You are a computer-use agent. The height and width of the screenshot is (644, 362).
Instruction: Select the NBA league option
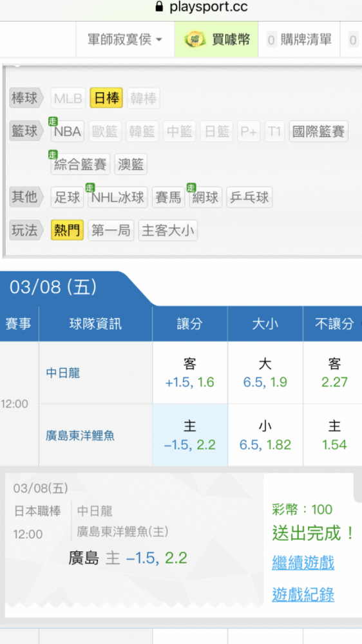click(68, 131)
